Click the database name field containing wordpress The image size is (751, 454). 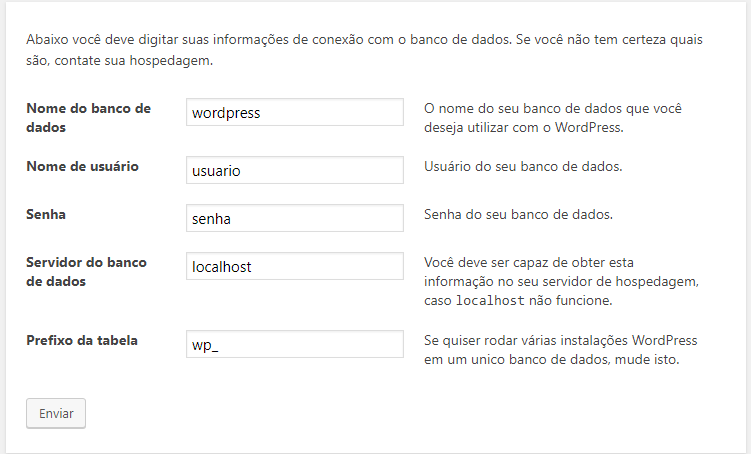[295, 113]
